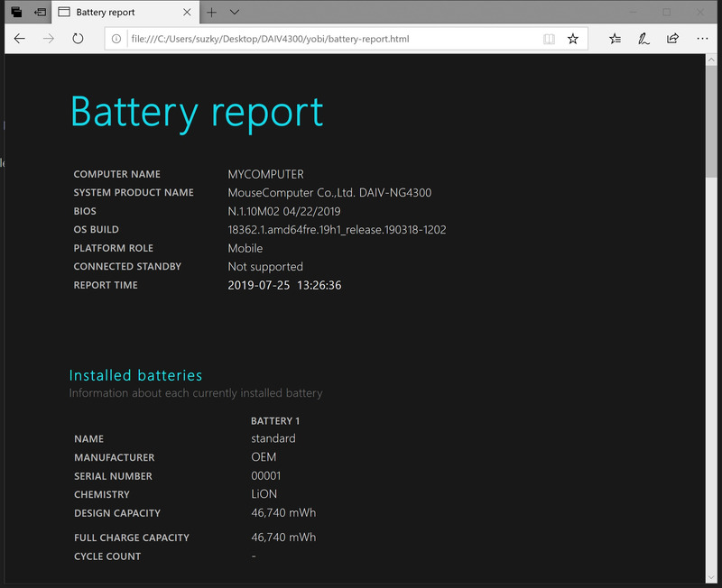Open the Settings and more menu
Screen dimensions: 722x588
click(702, 39)
